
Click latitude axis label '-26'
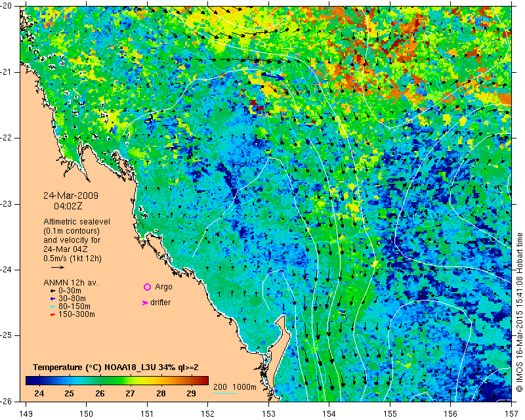[x=7, y=401]
